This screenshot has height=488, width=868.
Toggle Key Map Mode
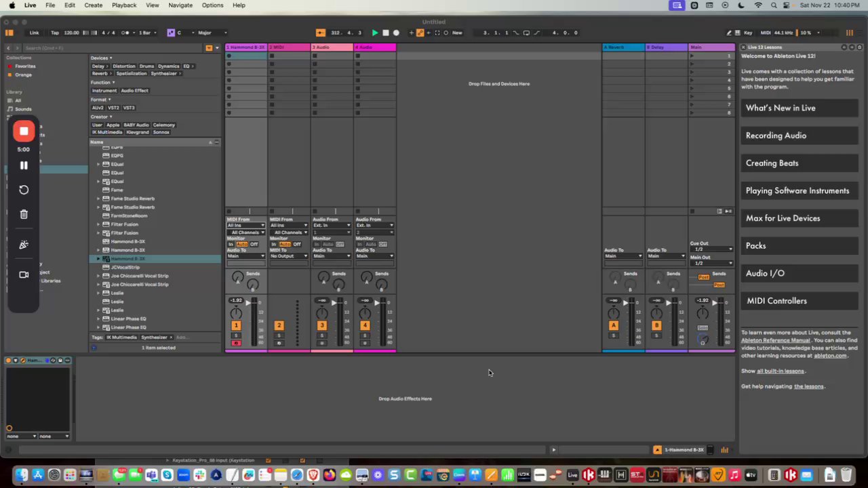[x=748, y=33]
